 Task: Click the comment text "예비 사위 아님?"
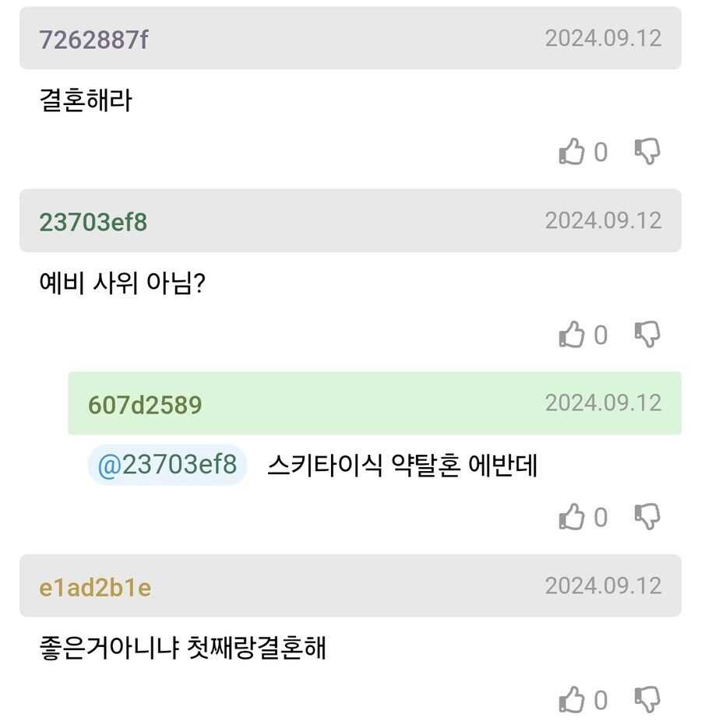tap(122, 283)
